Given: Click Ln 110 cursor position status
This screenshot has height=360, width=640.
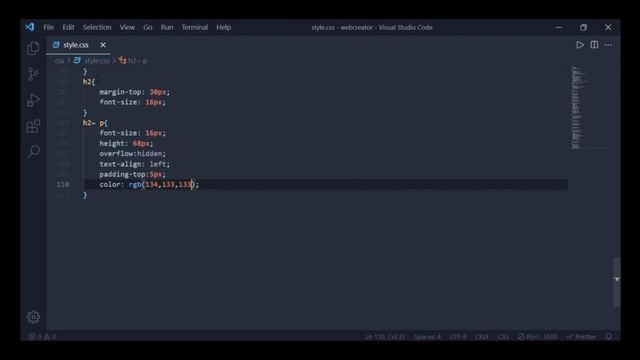Looking at the screenshot, I should point(385,337).
